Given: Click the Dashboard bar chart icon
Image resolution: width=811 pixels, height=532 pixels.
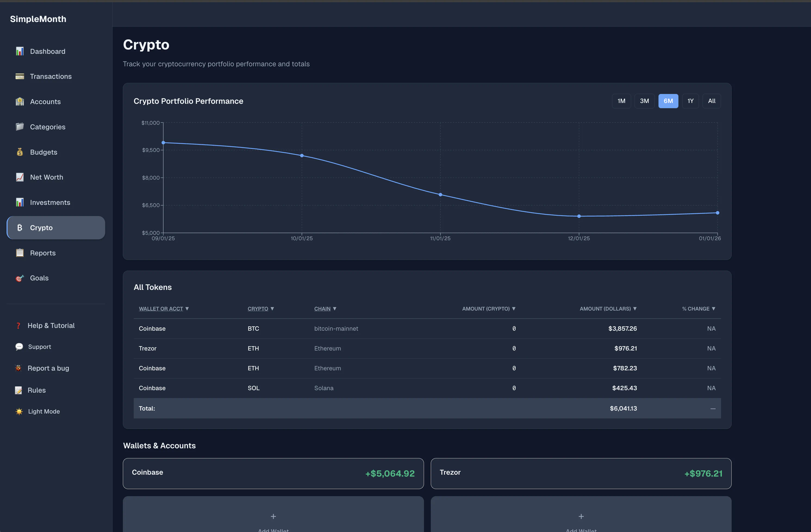Looking at the screenshot, I should [20, 51].
